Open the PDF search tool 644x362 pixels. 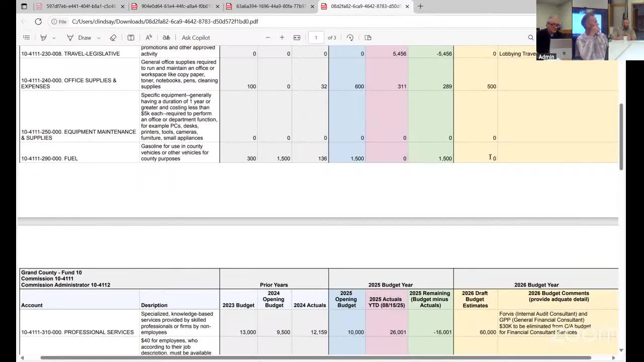[x=531, y=38]
